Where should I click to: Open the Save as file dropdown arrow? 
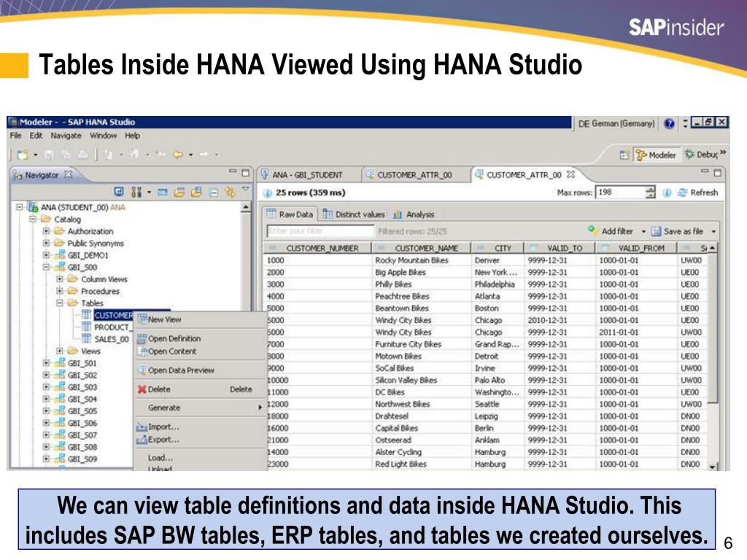click(x=713, y=231)
